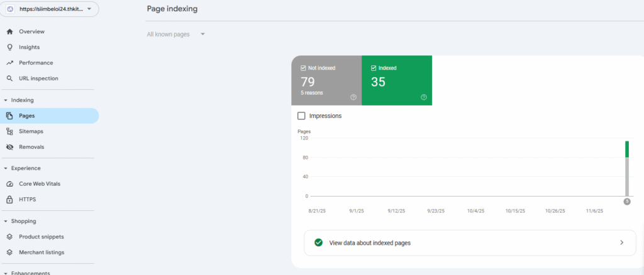Click the Removals crossed-eye icon
This screenshot has width=644, height=275.
pyautogui.click(x=9, y=147)
